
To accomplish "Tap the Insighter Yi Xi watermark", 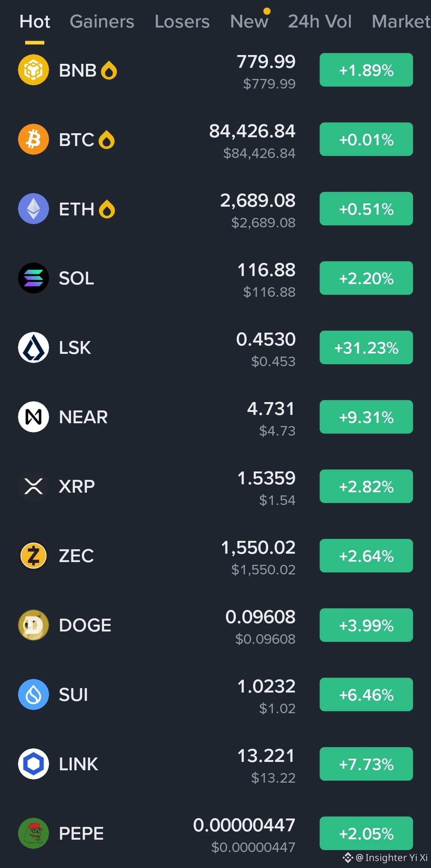I will (386, 858).
